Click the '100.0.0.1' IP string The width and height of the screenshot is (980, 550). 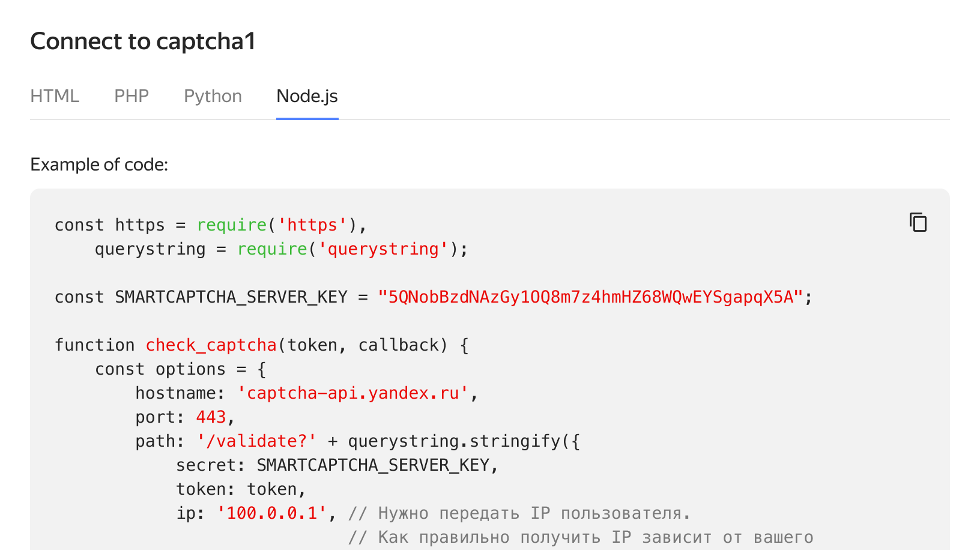[272, 513]
